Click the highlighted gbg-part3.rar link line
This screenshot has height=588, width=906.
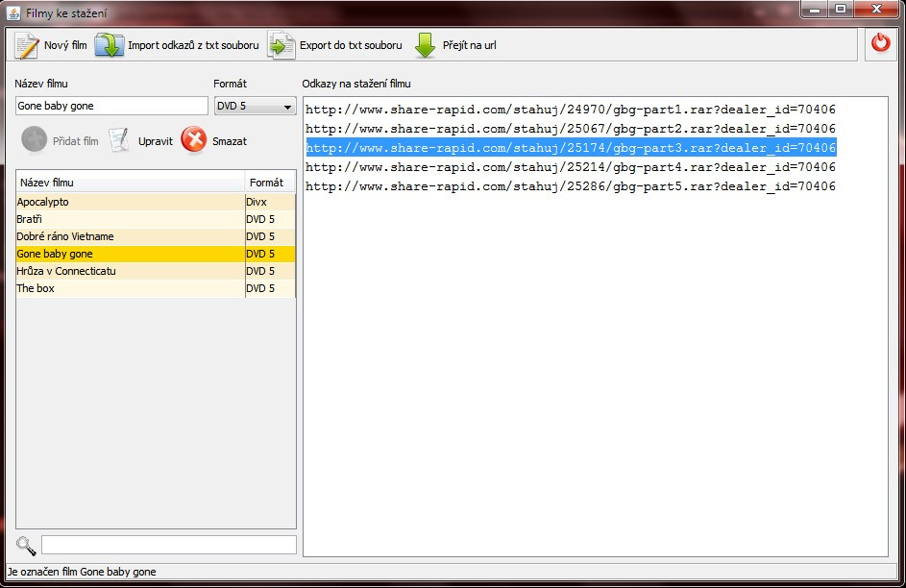pos(571,147)
